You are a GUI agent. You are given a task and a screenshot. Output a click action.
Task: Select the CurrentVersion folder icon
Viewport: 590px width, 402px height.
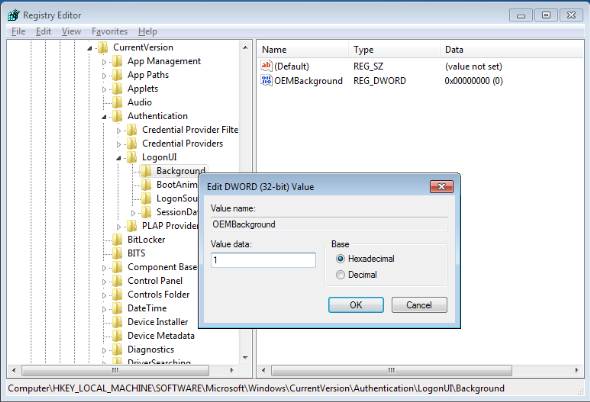(103, 48)
